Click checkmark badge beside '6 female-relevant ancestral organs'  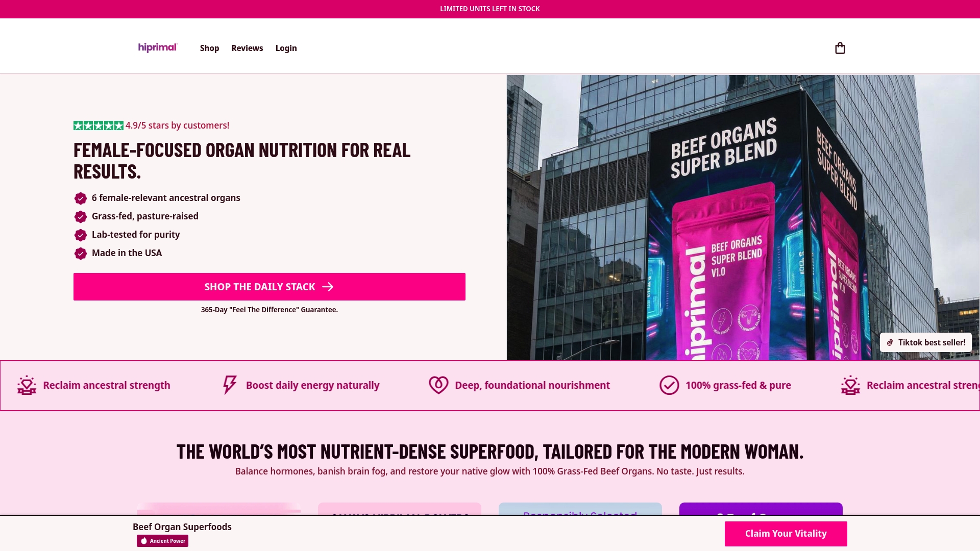coord(80,198)
